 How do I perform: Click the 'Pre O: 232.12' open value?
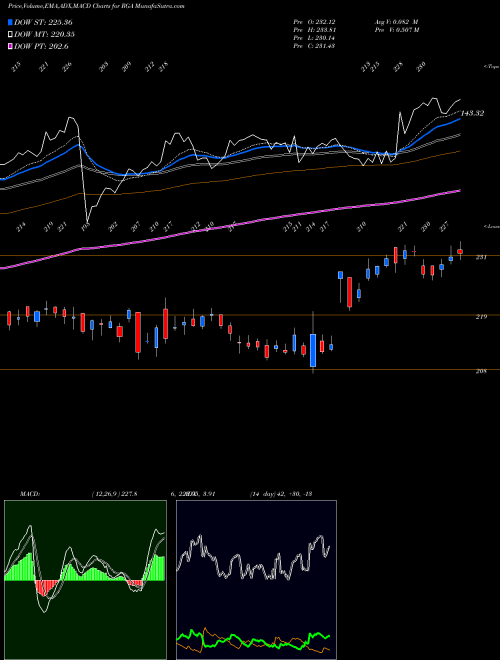(x=314, y=22)
